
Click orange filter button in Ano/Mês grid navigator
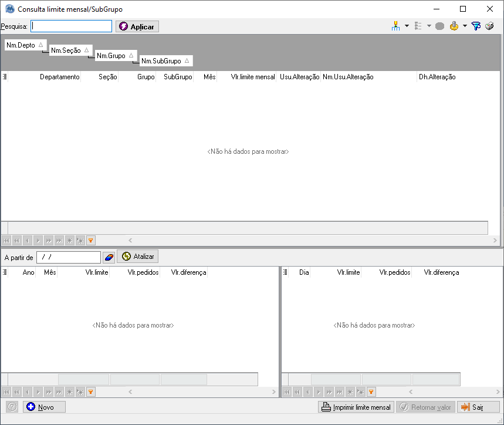(91, 392)
